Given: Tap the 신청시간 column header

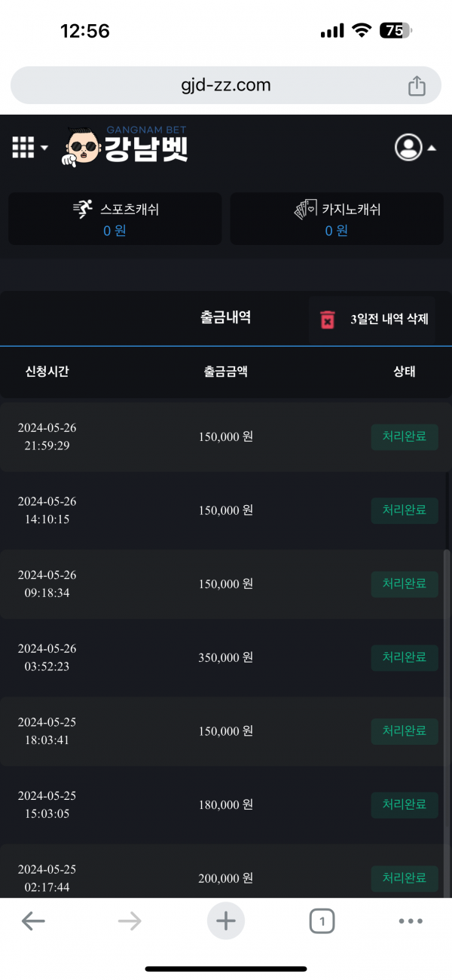Looking at the screenshot, I should tap(47, 372).
